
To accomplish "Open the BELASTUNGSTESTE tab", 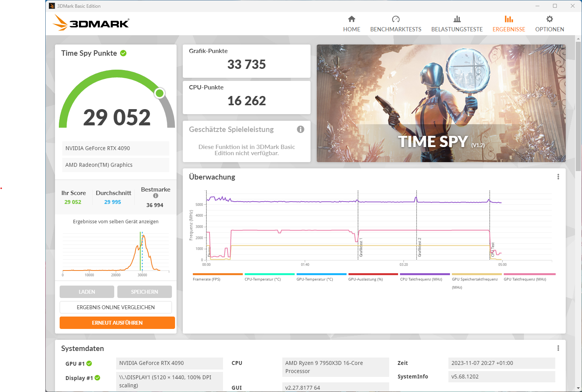I will pos(457,24).
